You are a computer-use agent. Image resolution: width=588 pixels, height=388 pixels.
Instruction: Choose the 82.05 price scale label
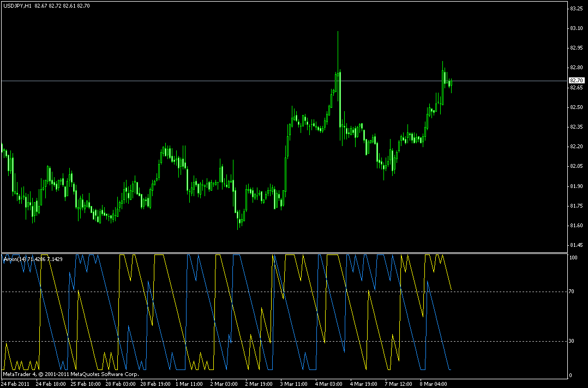point(577,166)
